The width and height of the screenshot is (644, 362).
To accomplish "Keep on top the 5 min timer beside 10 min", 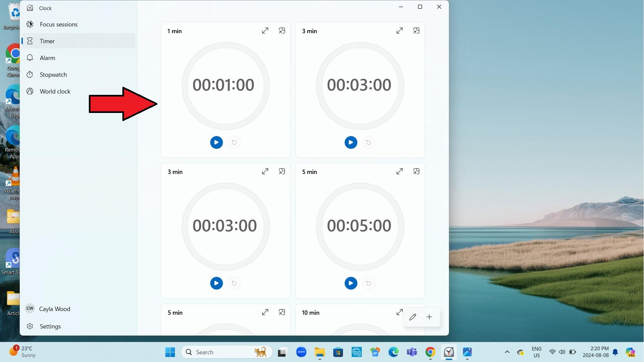I will (x=282, y=312).
